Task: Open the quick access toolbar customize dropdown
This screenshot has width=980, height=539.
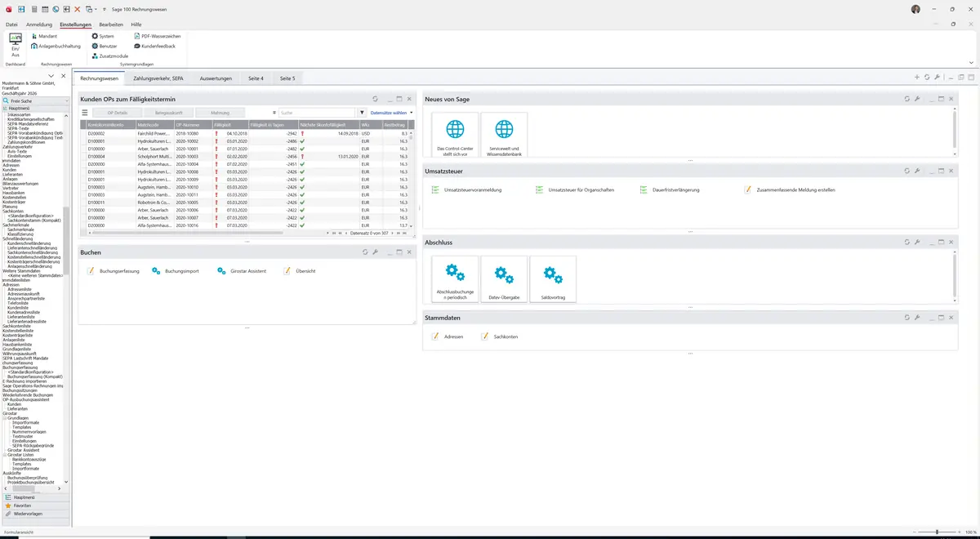Action: click(x=105, y=9)
